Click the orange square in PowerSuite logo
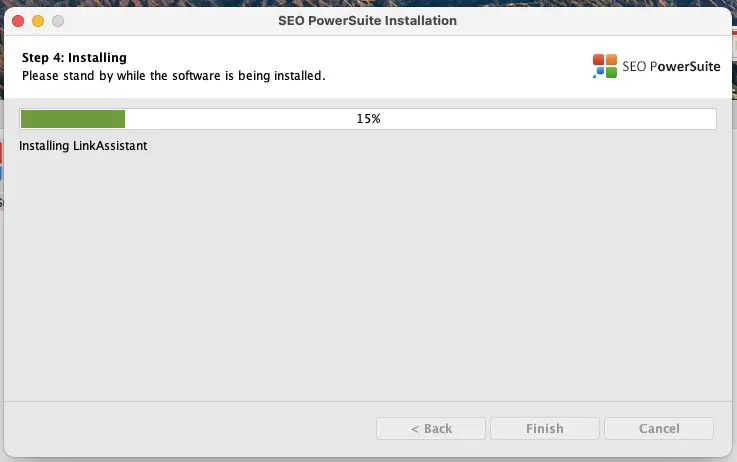Image resolution: width=737 pixels, height=462 pixels. coord(611,60)
